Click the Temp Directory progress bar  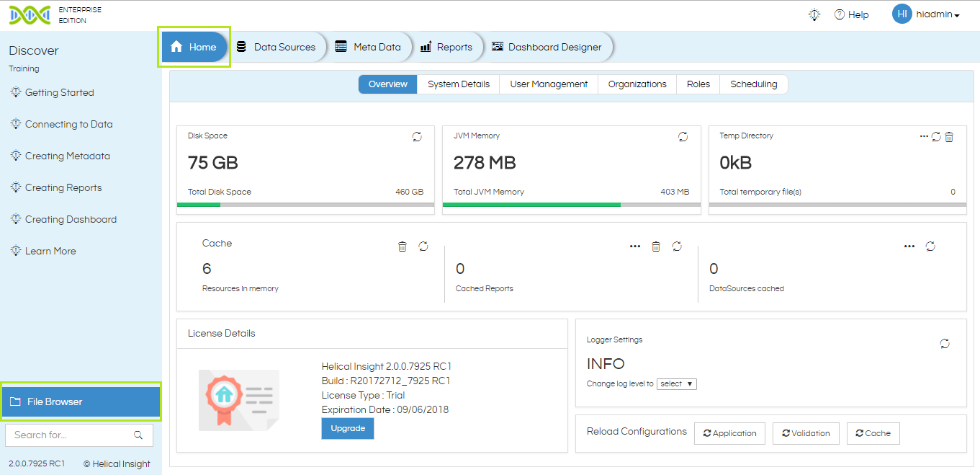click(837, 205)
